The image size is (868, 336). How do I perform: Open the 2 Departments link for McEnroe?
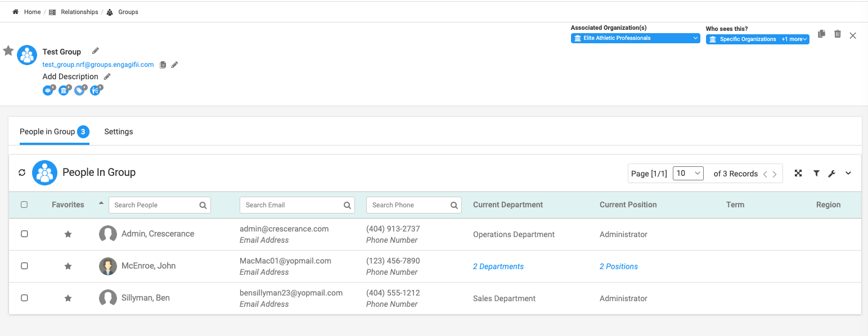click(x=498, y=266)
